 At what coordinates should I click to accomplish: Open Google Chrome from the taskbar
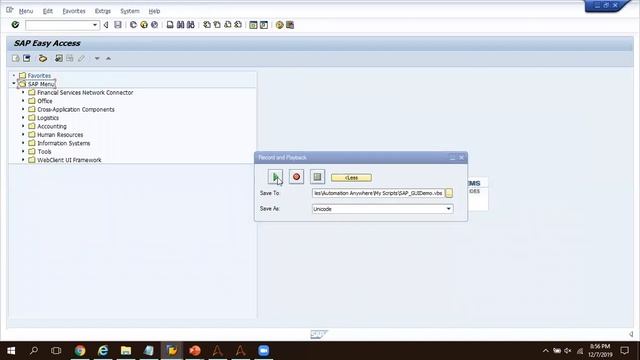pyautogui.click(x=80, y=351)
